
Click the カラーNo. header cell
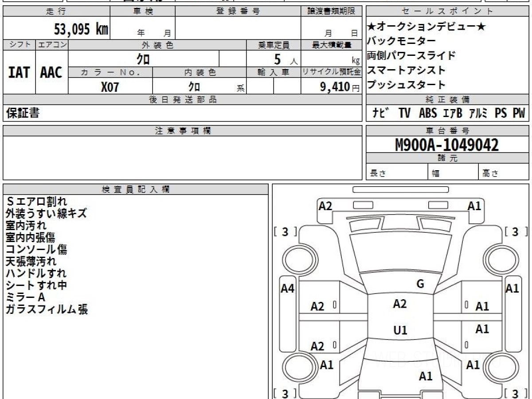pyautogui.click(x=110, y=72)
